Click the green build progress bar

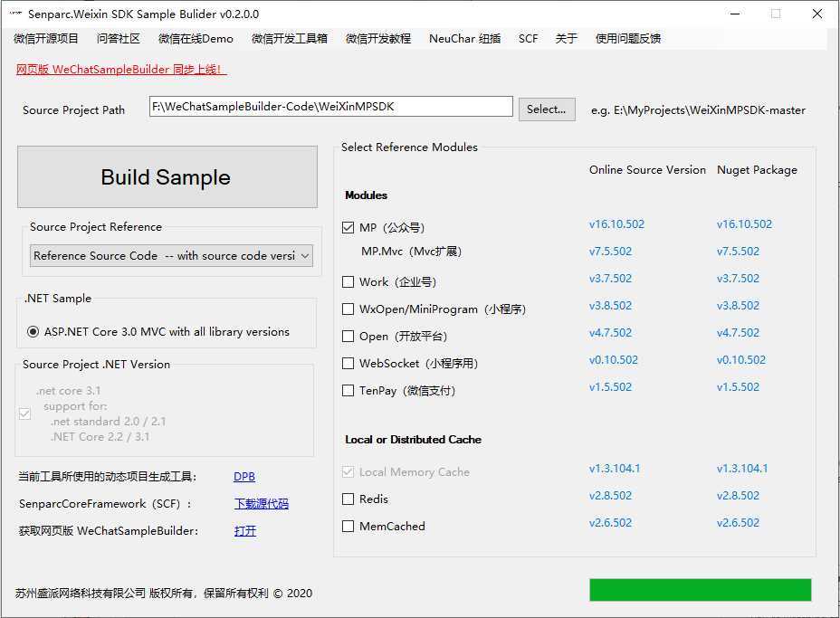click(701, 590)
